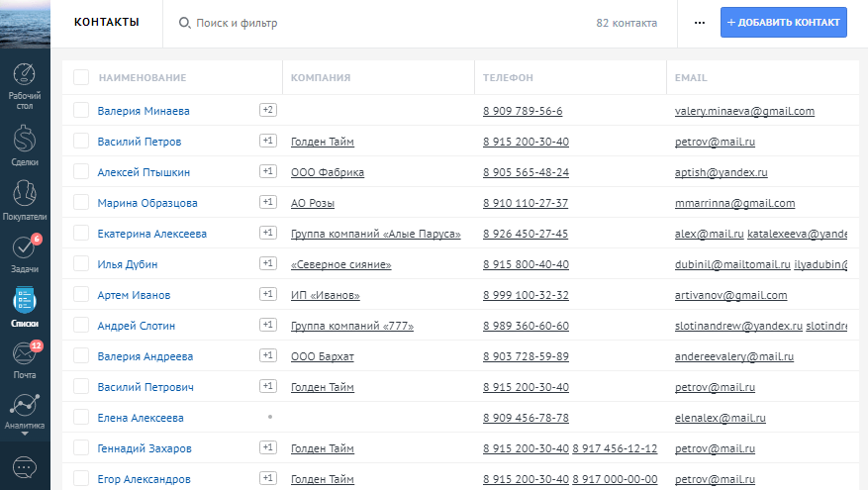Click the Телефон column header

coord(508,77)
